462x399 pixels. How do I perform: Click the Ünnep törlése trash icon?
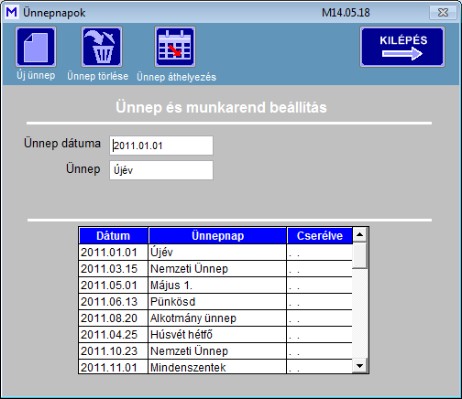102,47
